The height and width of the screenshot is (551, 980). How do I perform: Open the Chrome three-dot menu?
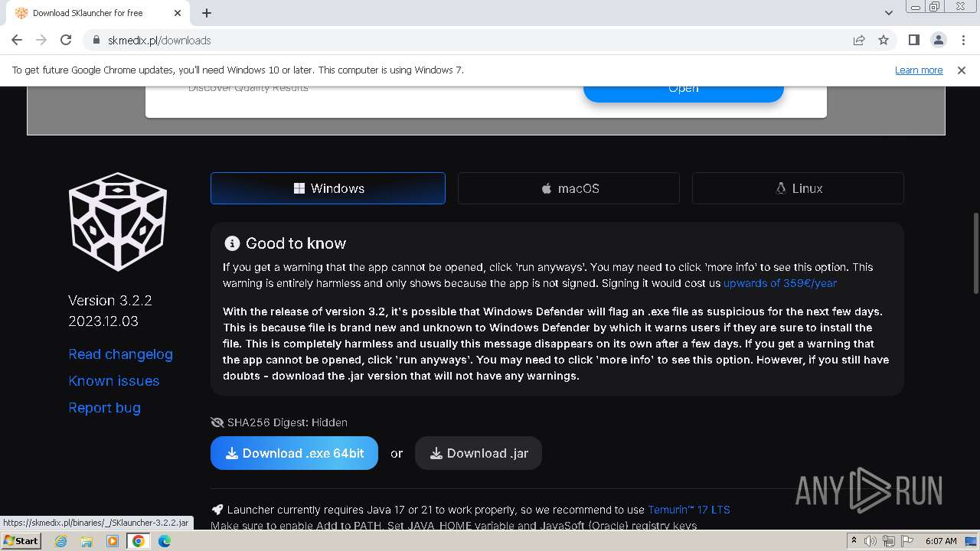(x=963, y=40)
